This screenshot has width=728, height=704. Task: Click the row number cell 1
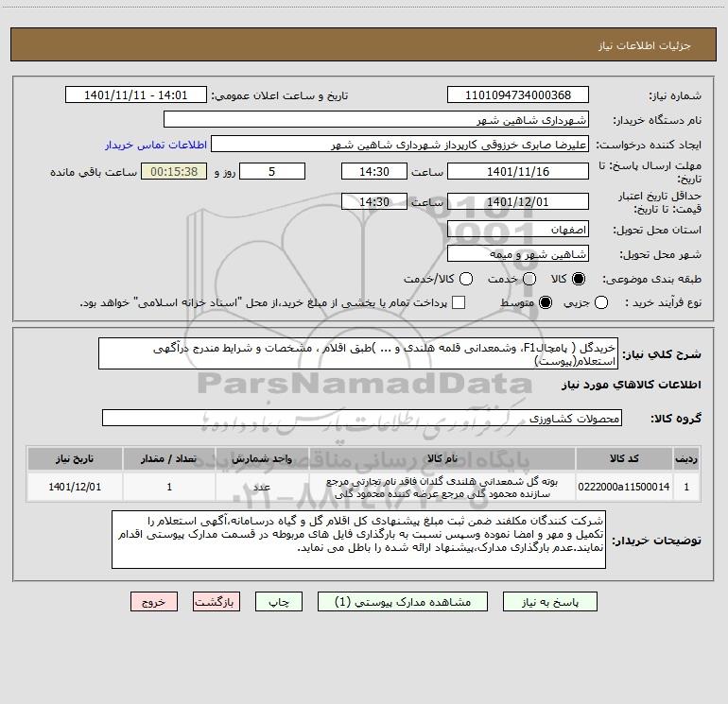click(686, 487)
